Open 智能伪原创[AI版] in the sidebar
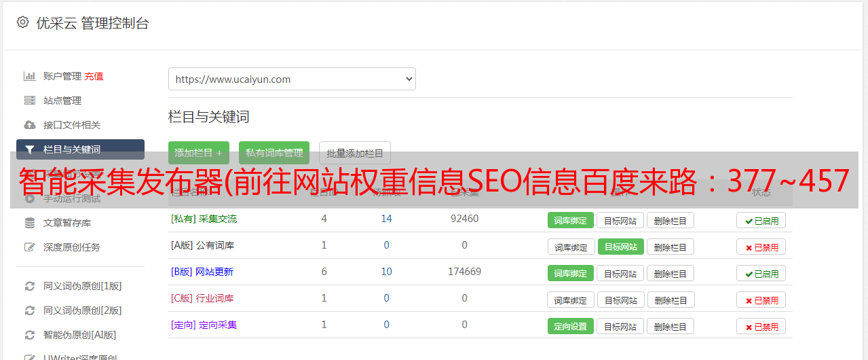Viewport: 868px width, 360px height. pos(80,335)
